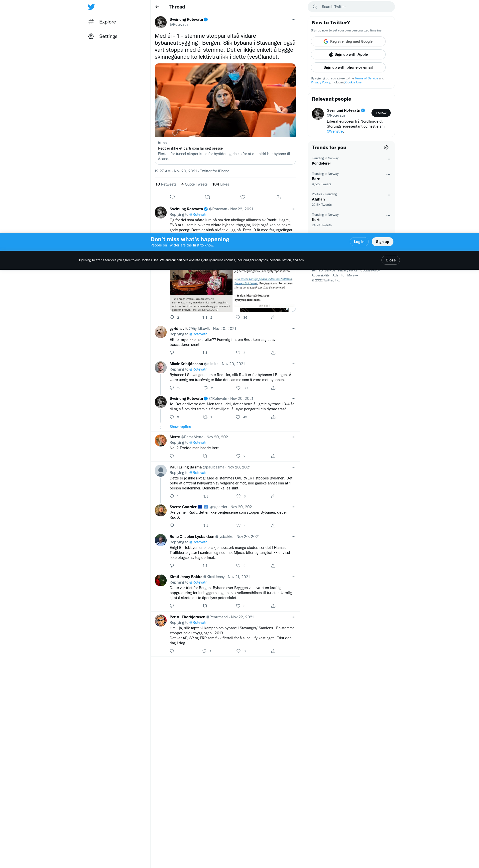This screenshot has height=868, width=479.
Task: Sign up from the blue banner
Action: click(x=382, y=242)
